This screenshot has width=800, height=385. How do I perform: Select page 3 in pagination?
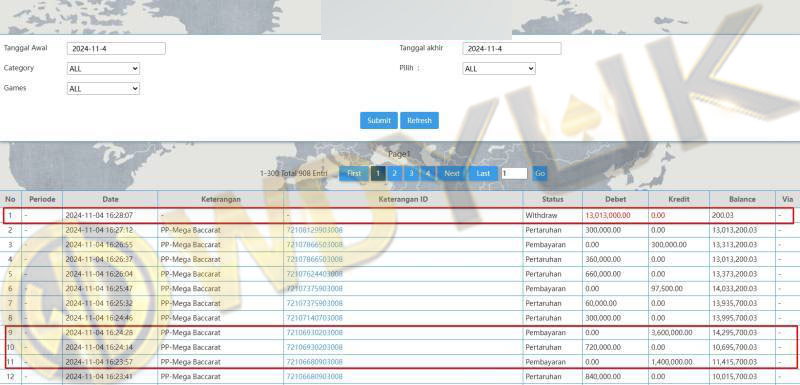coord(411,173)
